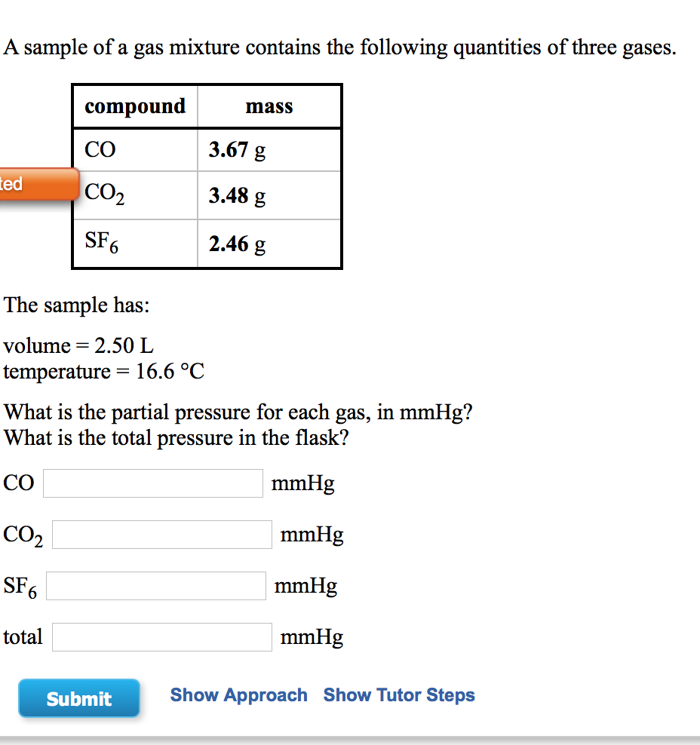Click the SF6 partial pressure input field
This screenshot has width=700, height=745.
155,585
